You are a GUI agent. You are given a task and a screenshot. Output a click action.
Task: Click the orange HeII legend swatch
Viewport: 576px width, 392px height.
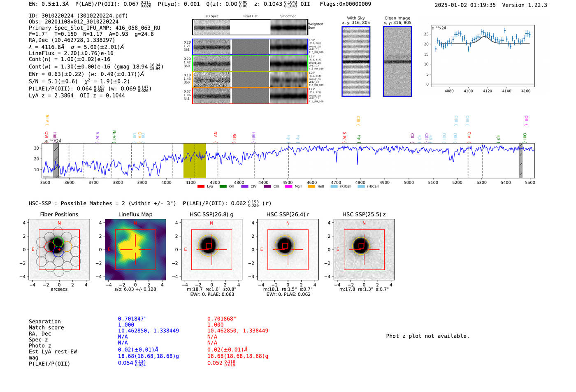pos(311,186)
